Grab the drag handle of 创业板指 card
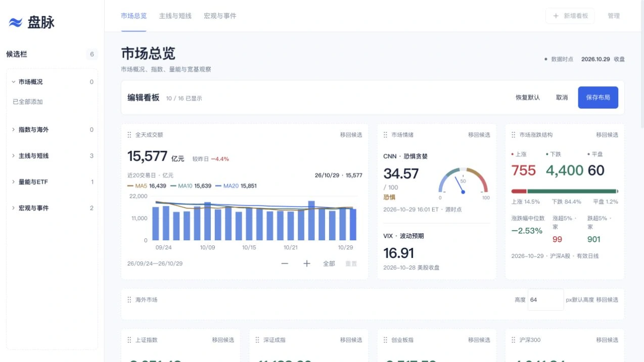This screenshot has height=362, width=644. pyautogui.click(x=386, y=340)
